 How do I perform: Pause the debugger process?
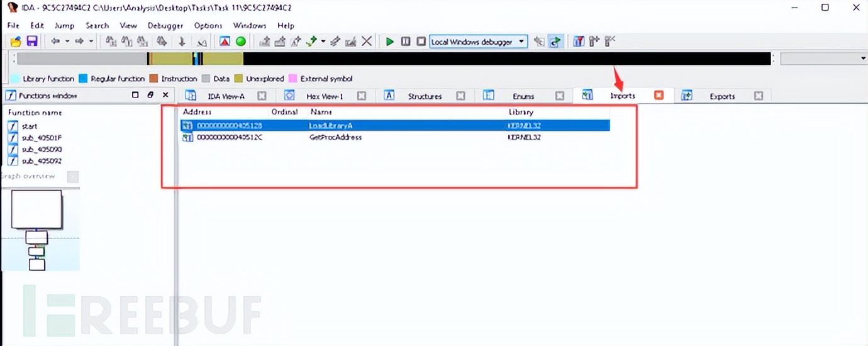406,42
